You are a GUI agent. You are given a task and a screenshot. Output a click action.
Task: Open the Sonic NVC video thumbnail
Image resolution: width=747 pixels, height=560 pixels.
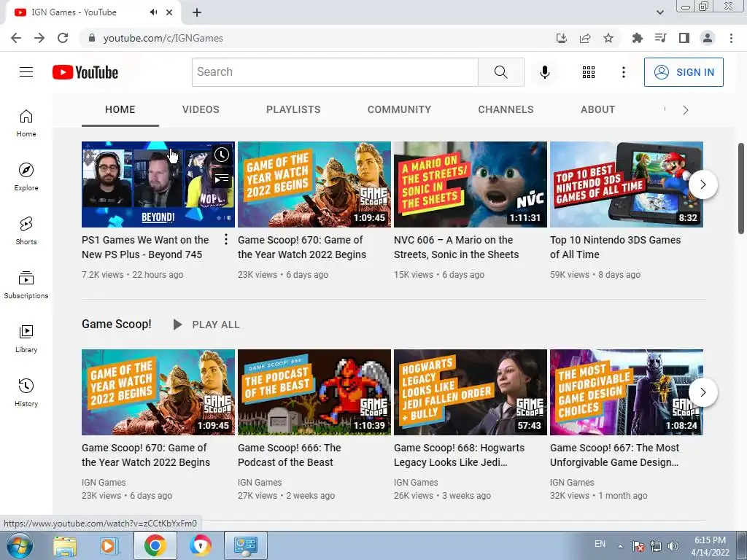pos(471,184)
